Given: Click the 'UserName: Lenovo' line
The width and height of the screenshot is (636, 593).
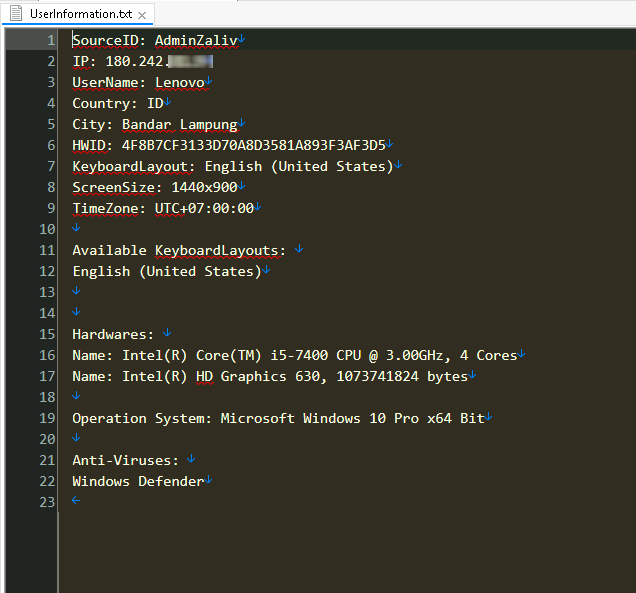Looking at the screenshot, I should tap(138, 82).
